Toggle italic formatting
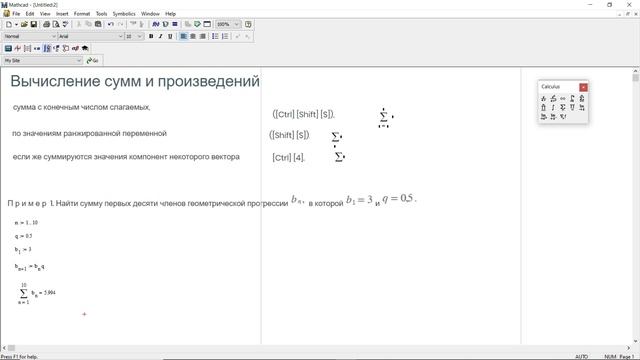Image resolution: width=640 pixels, height=360 pixels. point(160,36)
